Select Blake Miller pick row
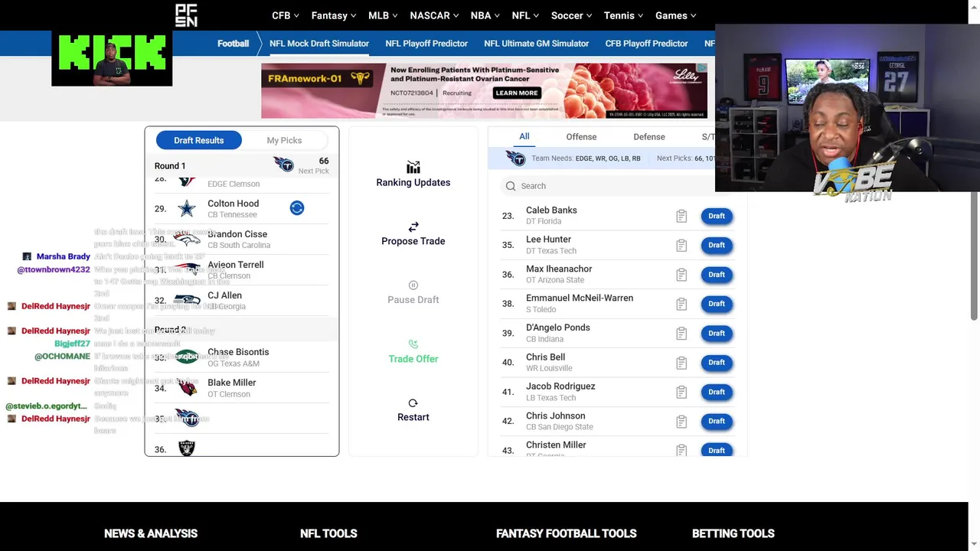The width and height of the screenshot is (980, 551). coord(242,388)
